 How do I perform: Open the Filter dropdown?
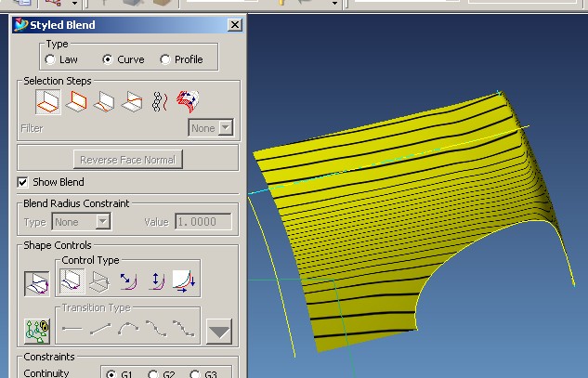(211, 128)
